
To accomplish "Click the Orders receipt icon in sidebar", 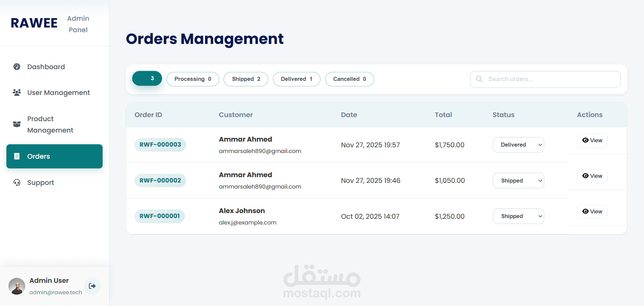I will [17, 156].
